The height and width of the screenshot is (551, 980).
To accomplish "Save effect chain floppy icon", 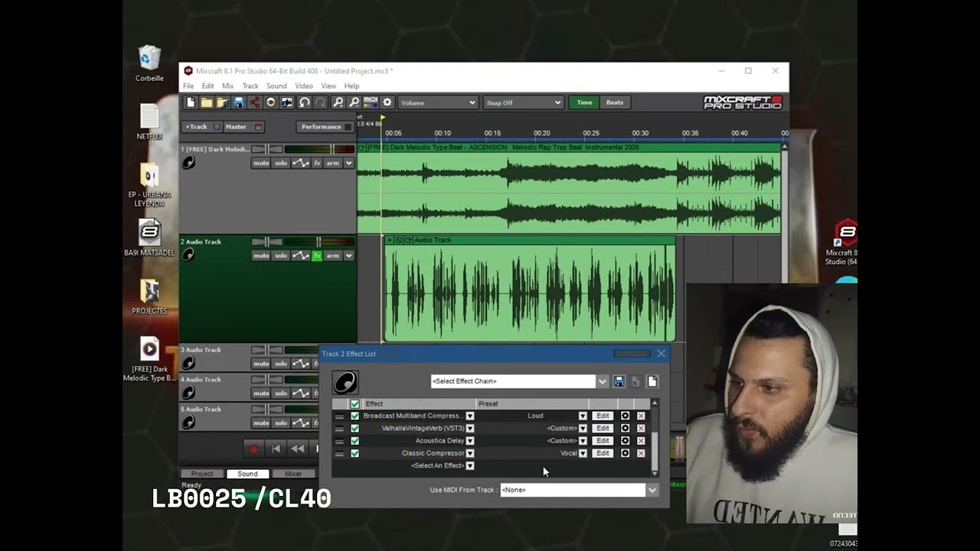I will [619, 381].
